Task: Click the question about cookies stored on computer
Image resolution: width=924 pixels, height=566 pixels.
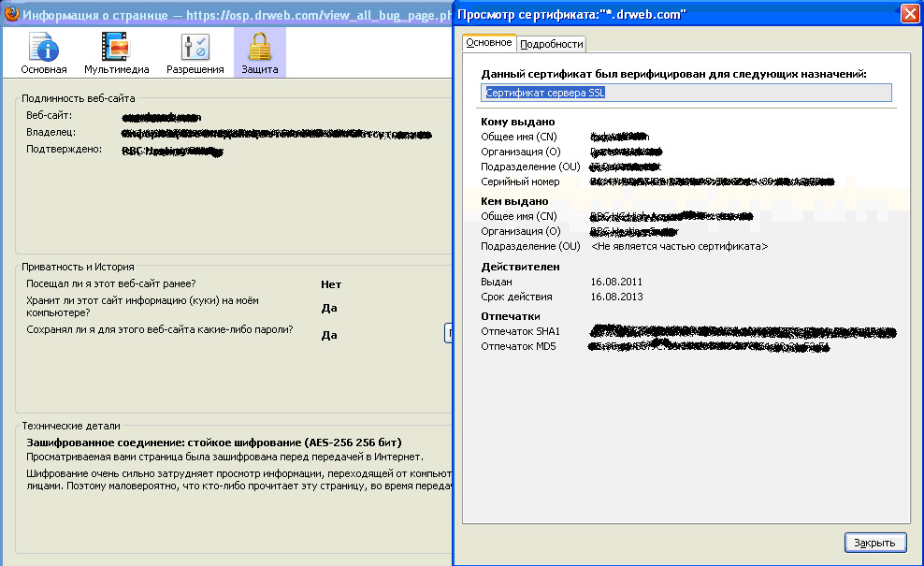Action: tap(142, 307)
